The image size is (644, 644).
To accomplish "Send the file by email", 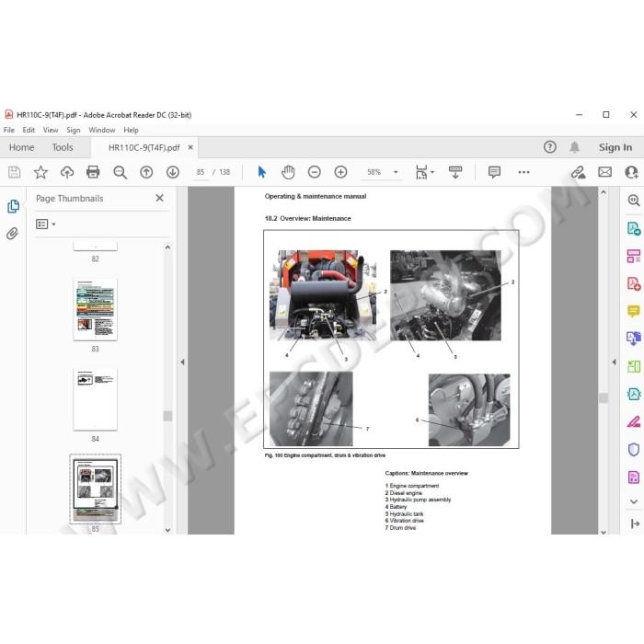I will (604, 172).
